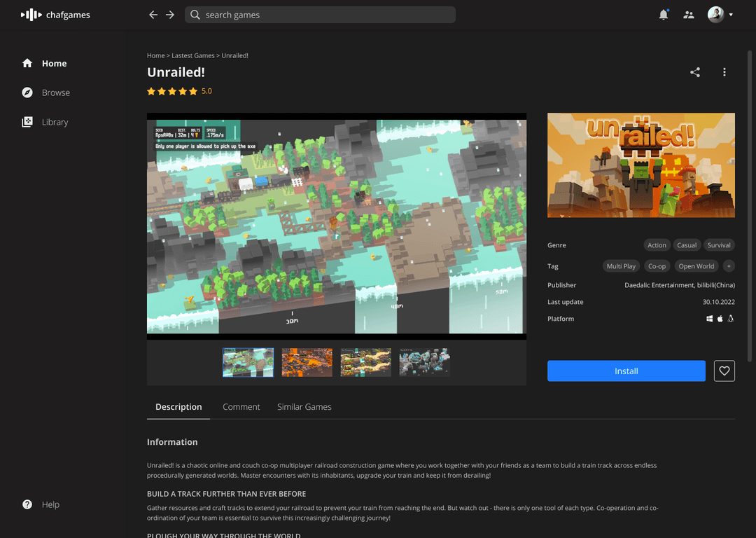Expand more tags with plus chip
The width and height of the screenshot is (756, 538).
(729, 266)
